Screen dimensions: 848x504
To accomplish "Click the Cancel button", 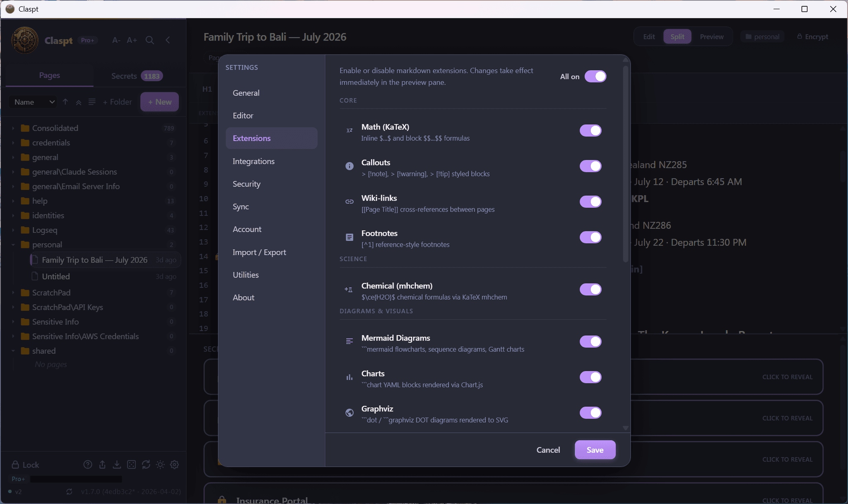I will click(548, 450).
